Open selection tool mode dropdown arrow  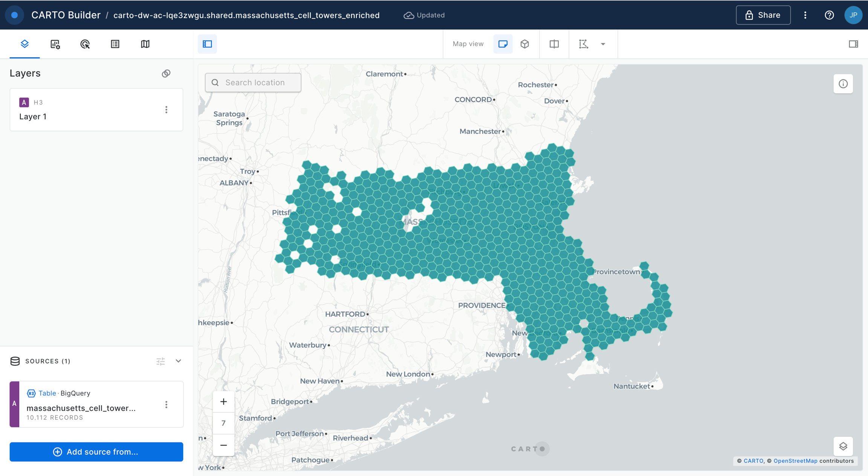pyautogui.click(x=603, y=44)
